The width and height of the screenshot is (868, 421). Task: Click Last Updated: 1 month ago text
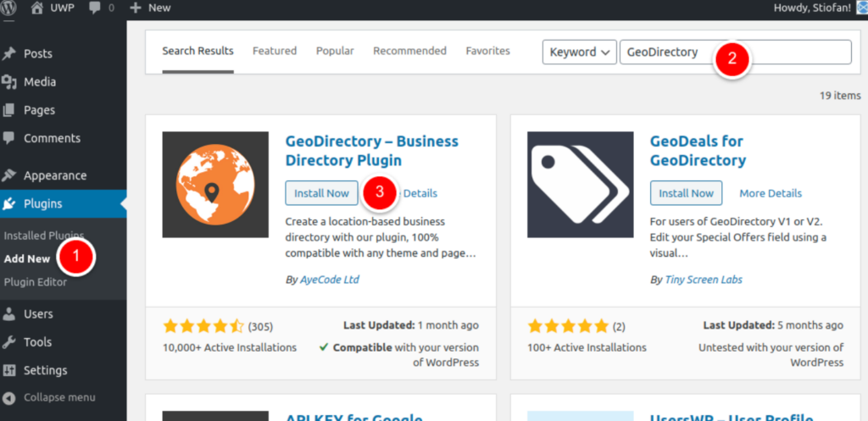(x=411, y=325)
